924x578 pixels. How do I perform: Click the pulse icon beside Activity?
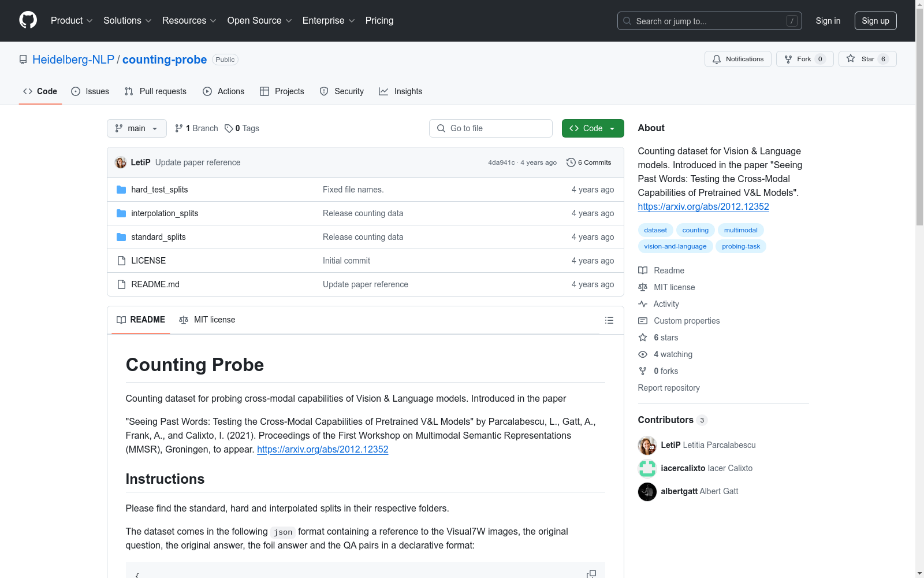(643, 304)
